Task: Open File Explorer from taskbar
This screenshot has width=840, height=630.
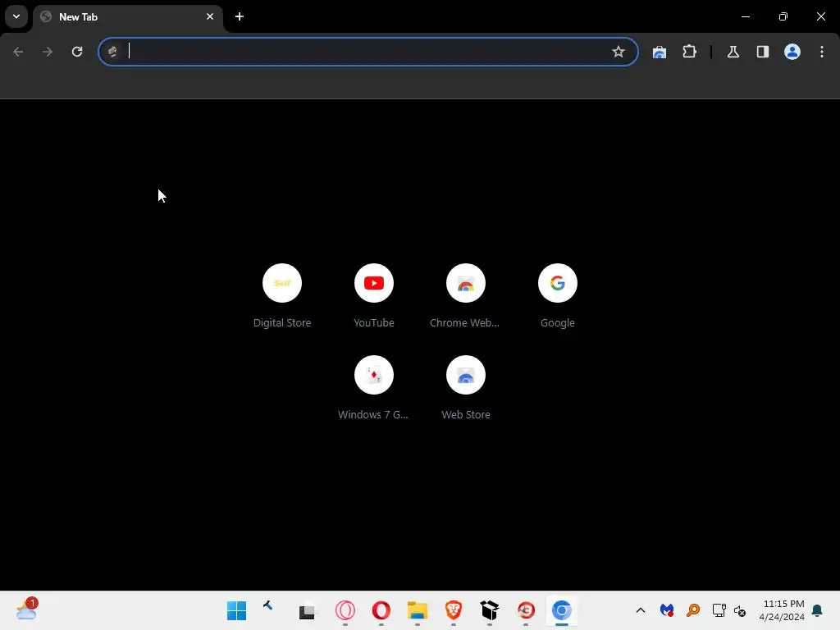Action: click(x=418, y=610)
